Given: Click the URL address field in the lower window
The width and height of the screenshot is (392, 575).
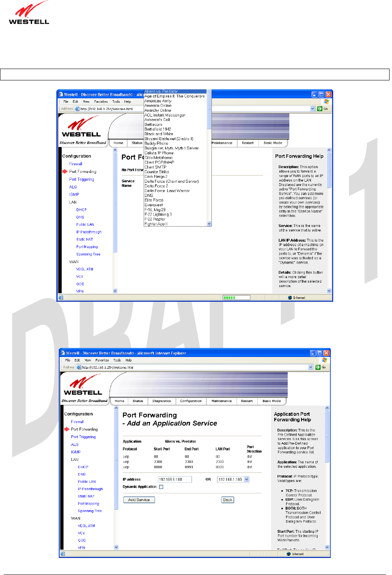Looking at the screenshot, I should click(x=195, y=367).
